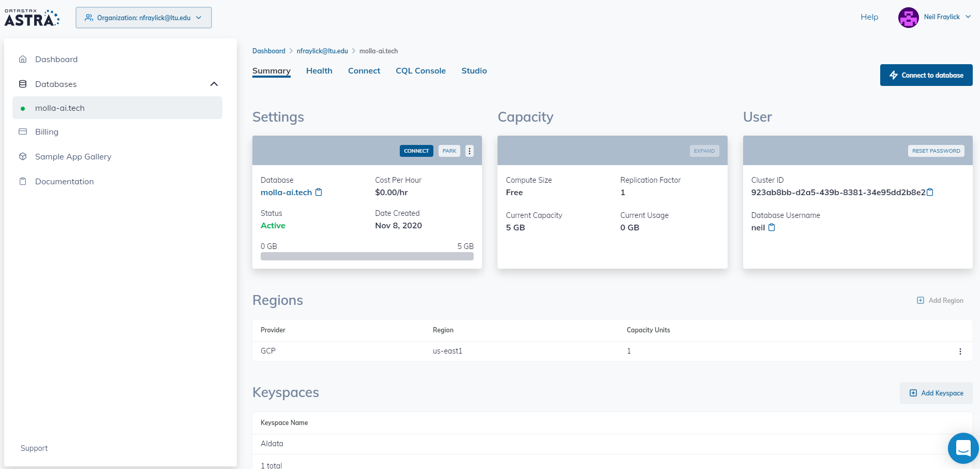The height and width of the screenshot is (469, 980).
Task: Click the Sample App Gallery cube icon
Action: (23, 156)
